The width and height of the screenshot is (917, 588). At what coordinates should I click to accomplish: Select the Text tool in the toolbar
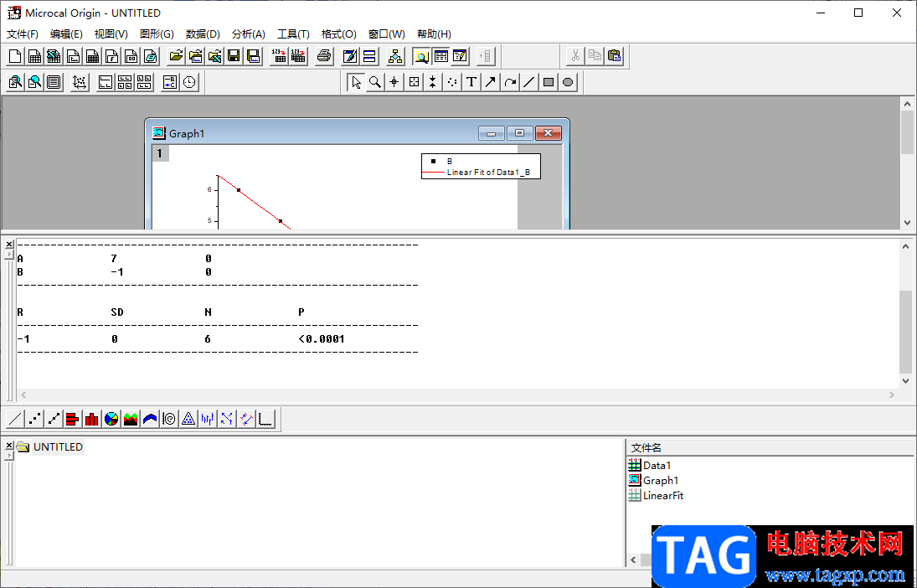click(471, 82)
